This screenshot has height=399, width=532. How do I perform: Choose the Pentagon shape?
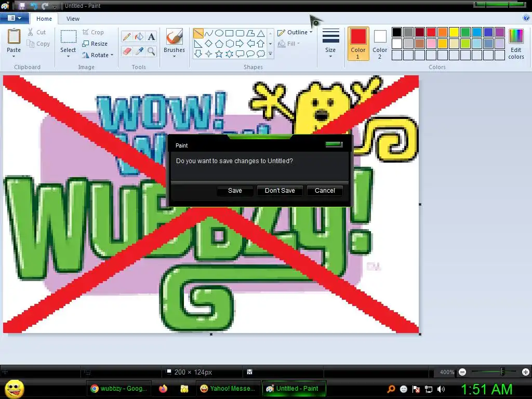(x=219, y=44)
